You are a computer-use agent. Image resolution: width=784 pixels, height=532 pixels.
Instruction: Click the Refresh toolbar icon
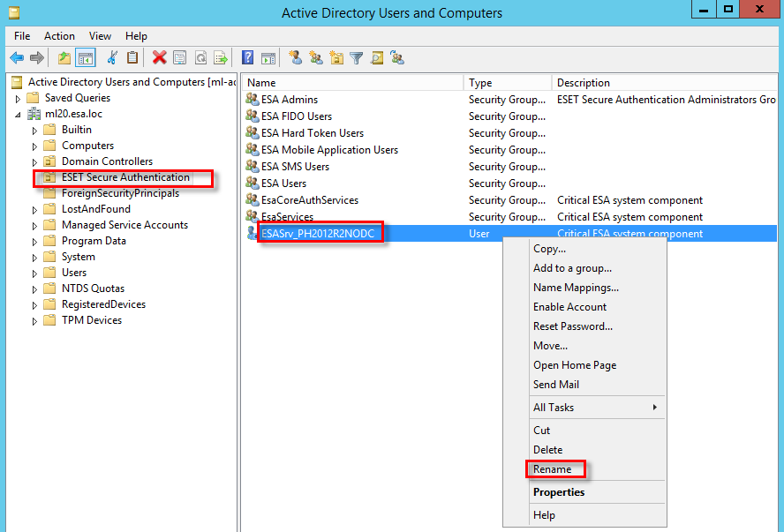[x=200, y=58]
